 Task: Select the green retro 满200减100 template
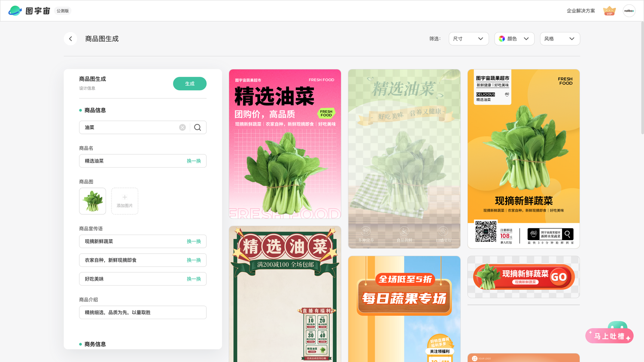(285, 294)
